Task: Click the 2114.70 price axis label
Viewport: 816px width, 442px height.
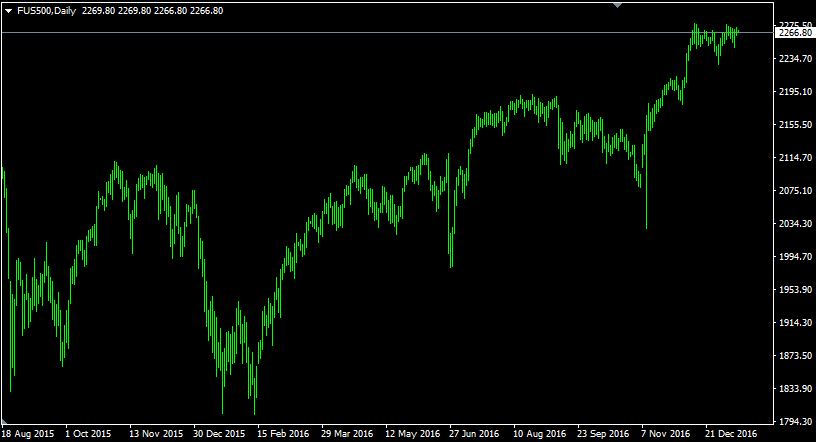Action: click(795, 158)
